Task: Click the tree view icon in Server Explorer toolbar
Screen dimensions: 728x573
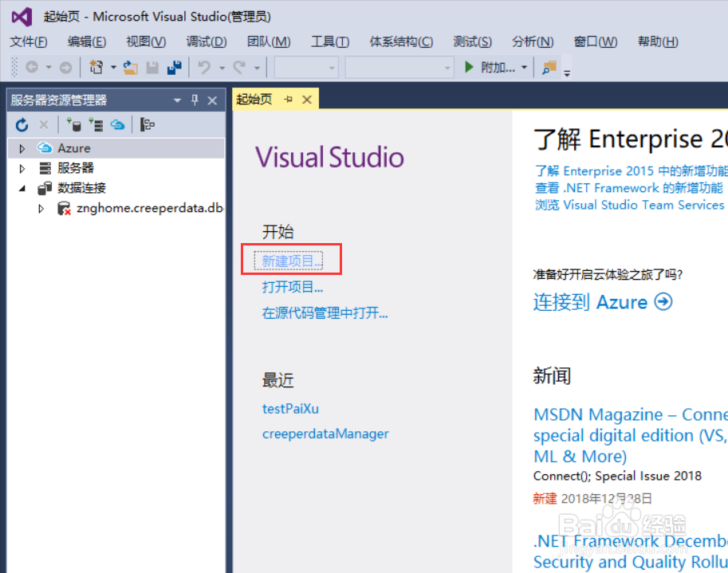Action: pyautogui.click(x=148, y=124)
